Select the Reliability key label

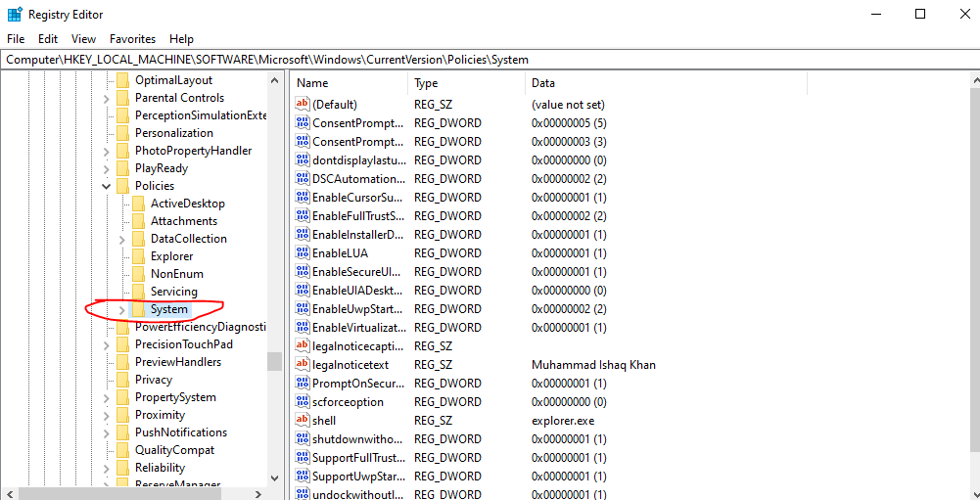(160, 468)
